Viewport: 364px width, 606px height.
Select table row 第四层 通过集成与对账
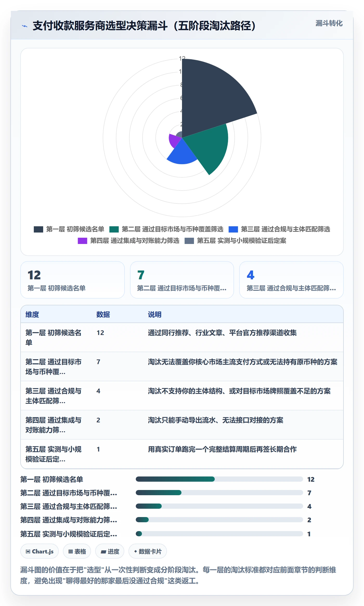(182, 425)
